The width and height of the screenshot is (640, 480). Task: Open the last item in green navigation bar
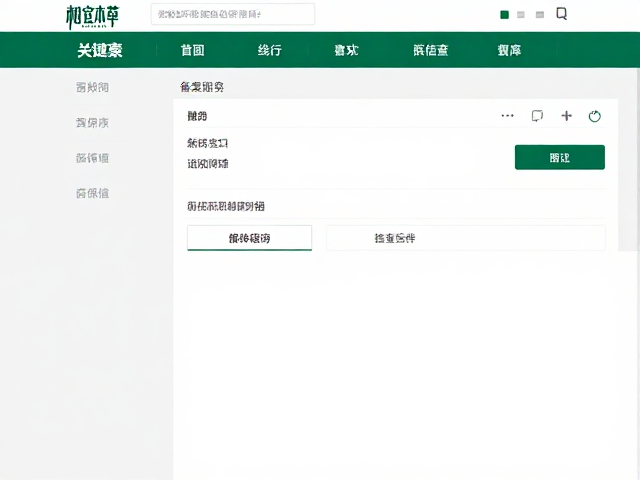point(509,50)
